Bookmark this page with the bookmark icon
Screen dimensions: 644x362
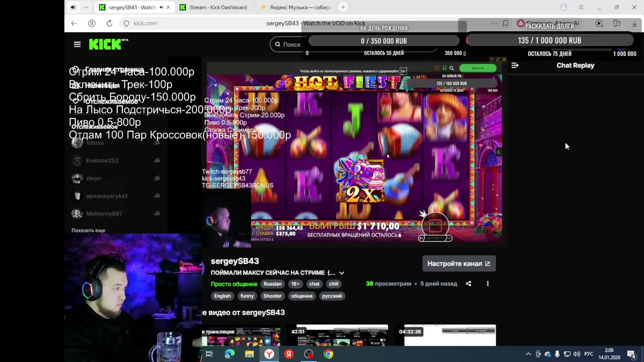[x=506, y=23]
